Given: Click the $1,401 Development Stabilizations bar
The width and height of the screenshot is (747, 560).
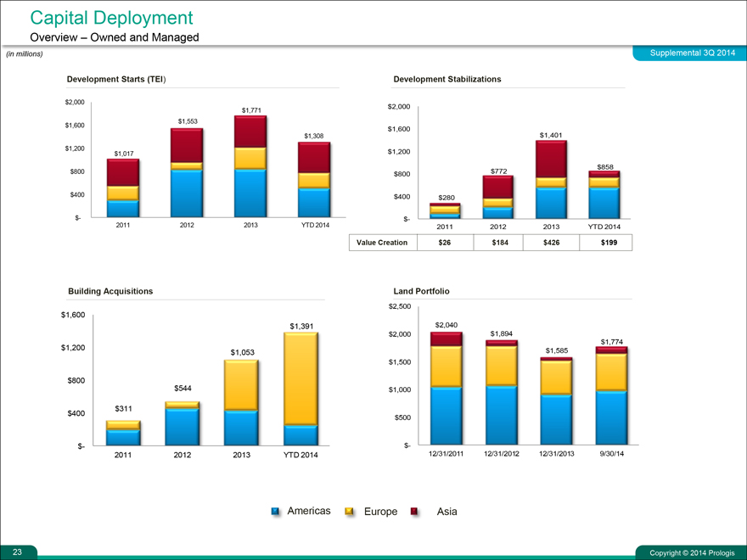Looking at the screenshot, I should pyautogui.click(x=551, y=179).
